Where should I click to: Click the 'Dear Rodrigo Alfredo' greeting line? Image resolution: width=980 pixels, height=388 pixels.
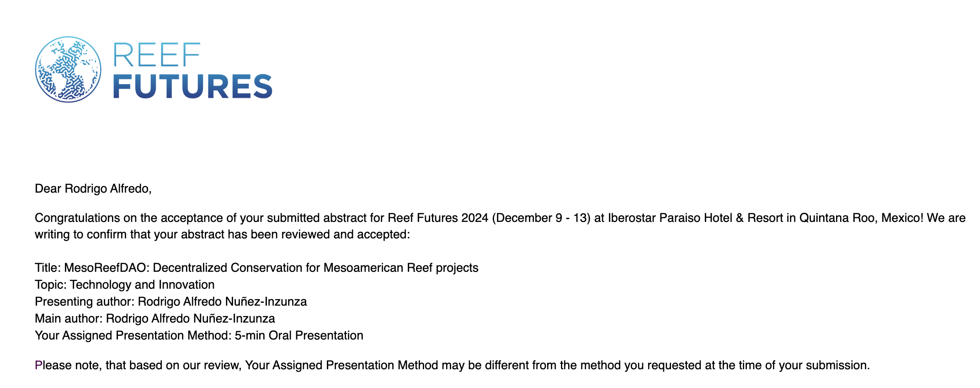point(93,189)
